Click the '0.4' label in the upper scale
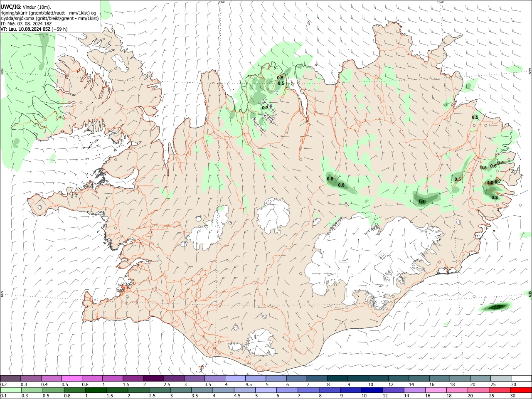Viewport: 532px width, 399px height. tap(44, 384)
